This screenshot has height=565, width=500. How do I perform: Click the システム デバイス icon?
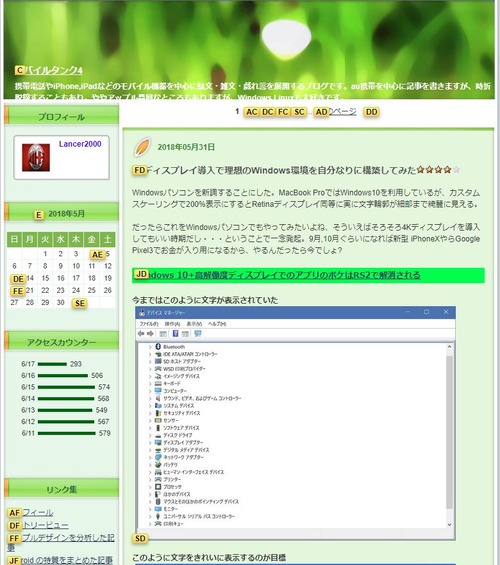(158, 405)
